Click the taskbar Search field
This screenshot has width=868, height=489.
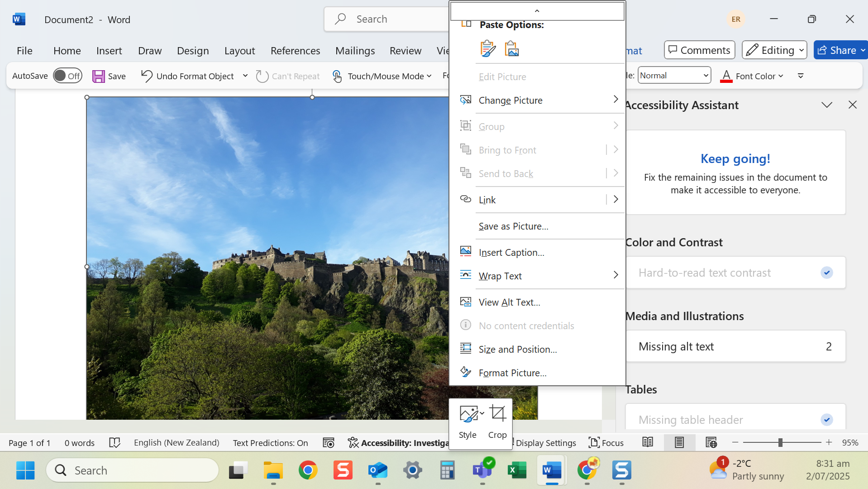point(133,470)
